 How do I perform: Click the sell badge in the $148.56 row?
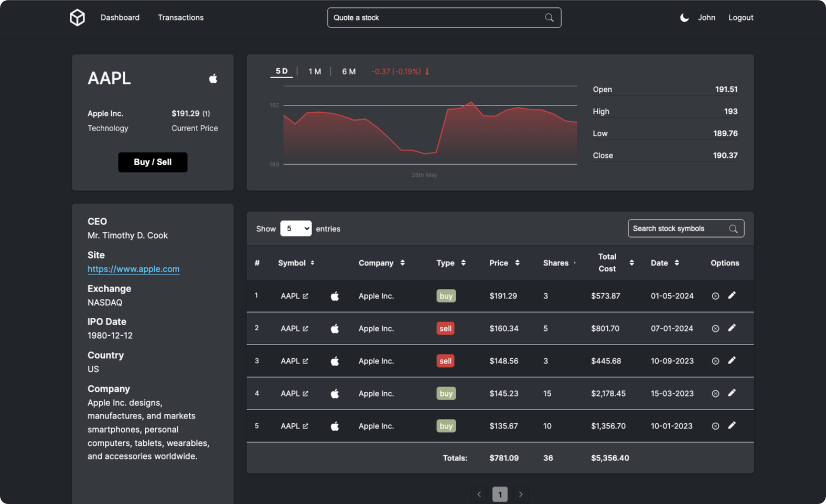click(x=445, y=361)
